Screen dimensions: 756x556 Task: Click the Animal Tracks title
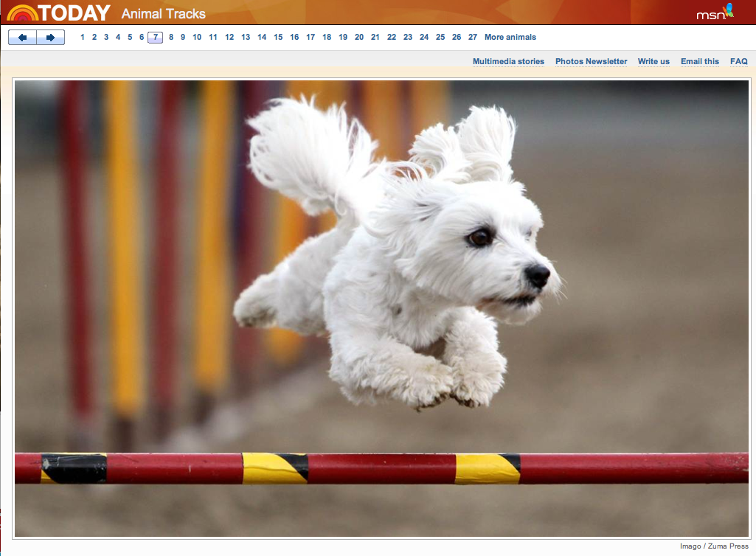[164, 14]
